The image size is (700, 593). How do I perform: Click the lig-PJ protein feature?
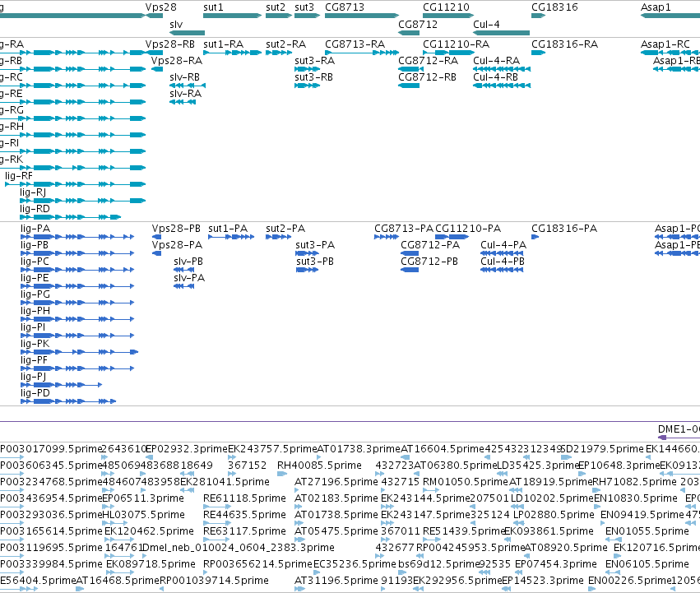click(61, 386)
